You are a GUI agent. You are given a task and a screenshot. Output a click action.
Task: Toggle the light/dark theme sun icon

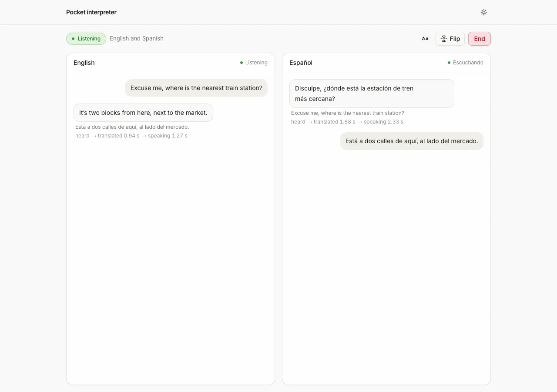click(484, 12)
